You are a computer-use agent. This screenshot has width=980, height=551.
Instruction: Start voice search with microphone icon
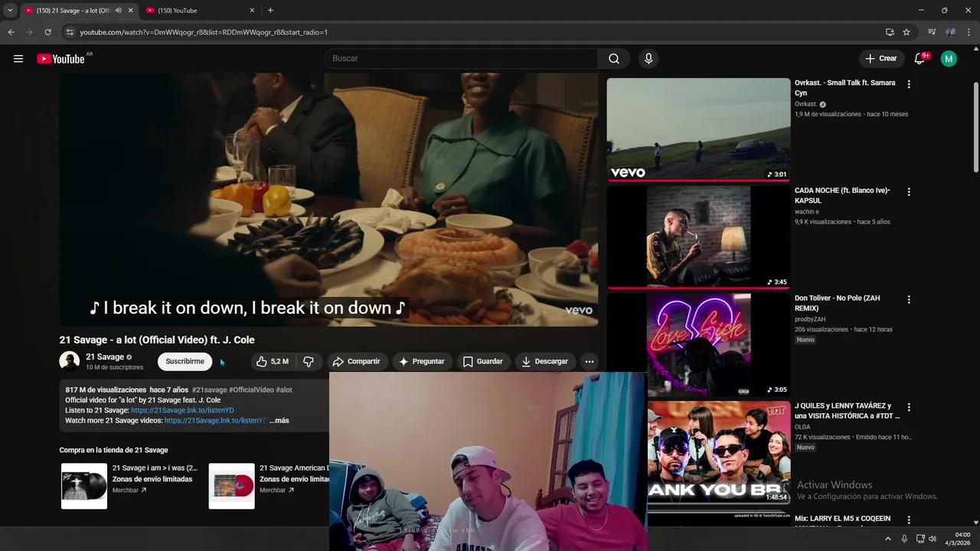point(648,59)
